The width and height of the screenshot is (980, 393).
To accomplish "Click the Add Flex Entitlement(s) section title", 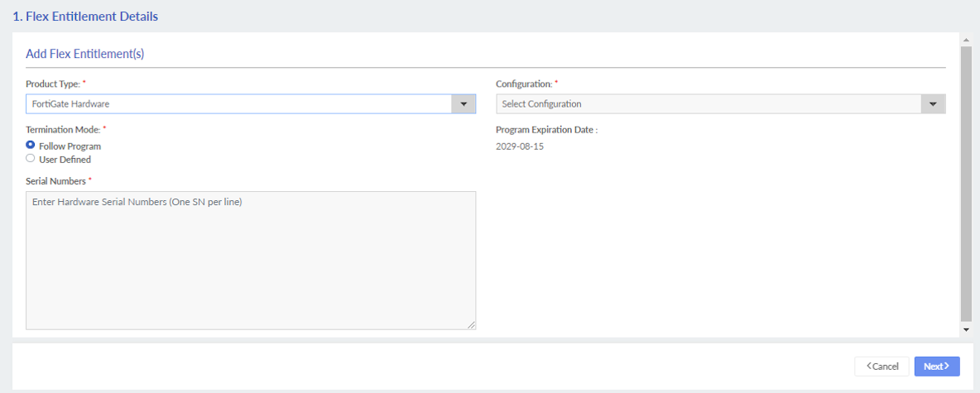I will [x=85, y=54].
